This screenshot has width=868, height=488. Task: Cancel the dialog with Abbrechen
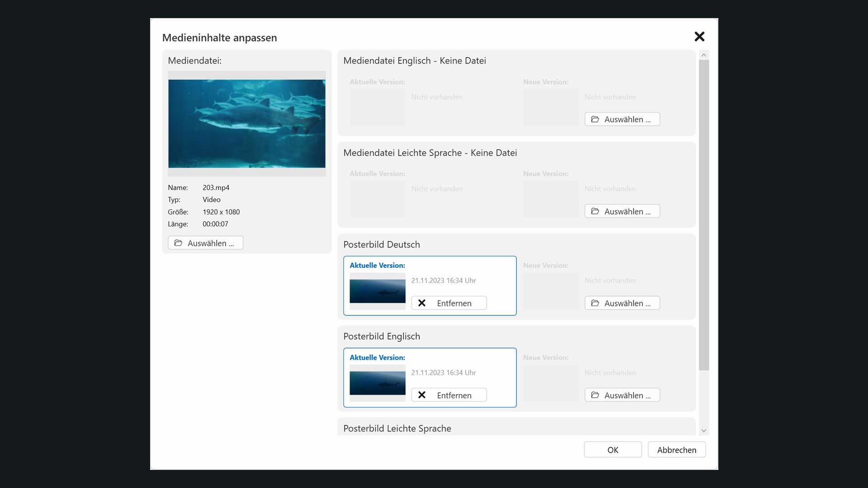pyautogui.click(x=676, y=450)
